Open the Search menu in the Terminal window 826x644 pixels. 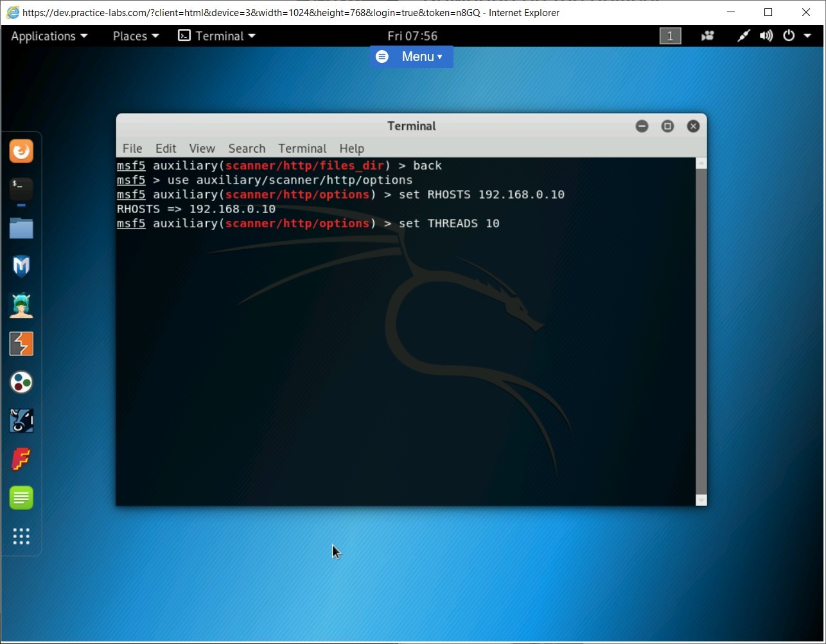coord(247,148)
